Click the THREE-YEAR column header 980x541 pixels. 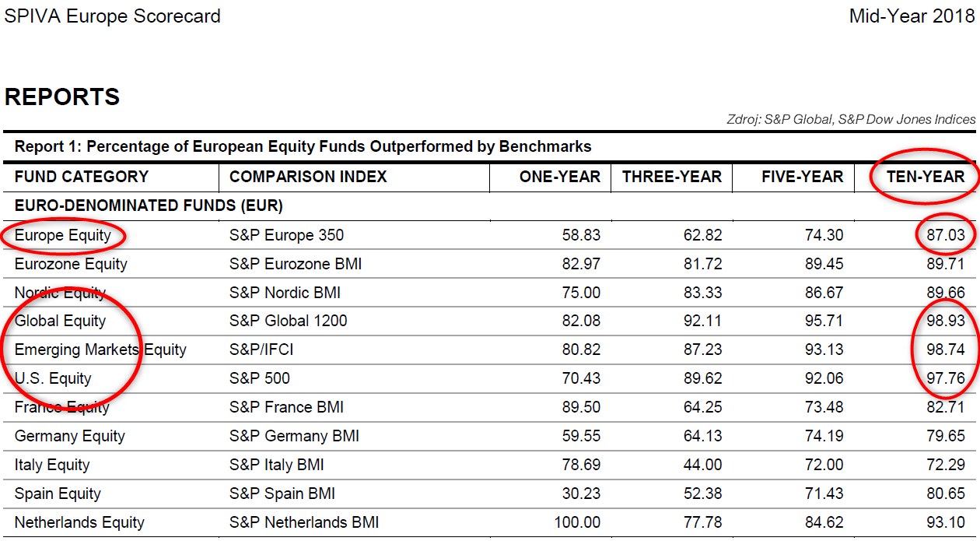pos(672,177)
